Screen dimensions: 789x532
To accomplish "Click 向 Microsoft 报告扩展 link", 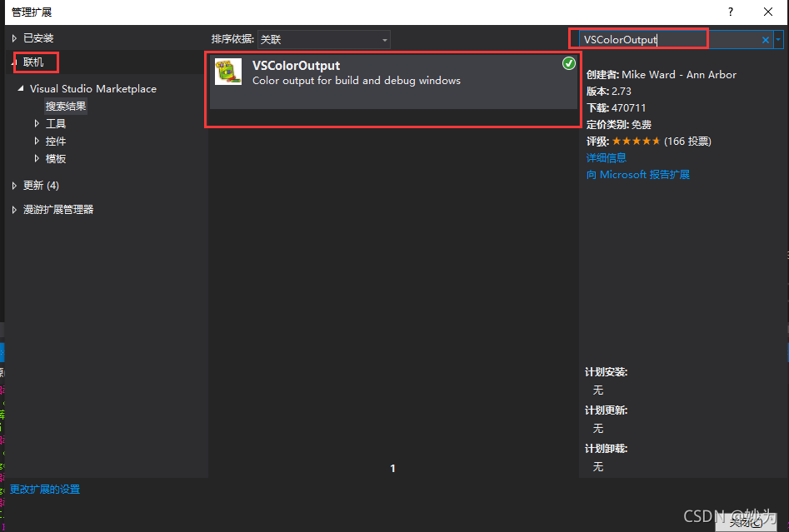I will tap(638, 175).
